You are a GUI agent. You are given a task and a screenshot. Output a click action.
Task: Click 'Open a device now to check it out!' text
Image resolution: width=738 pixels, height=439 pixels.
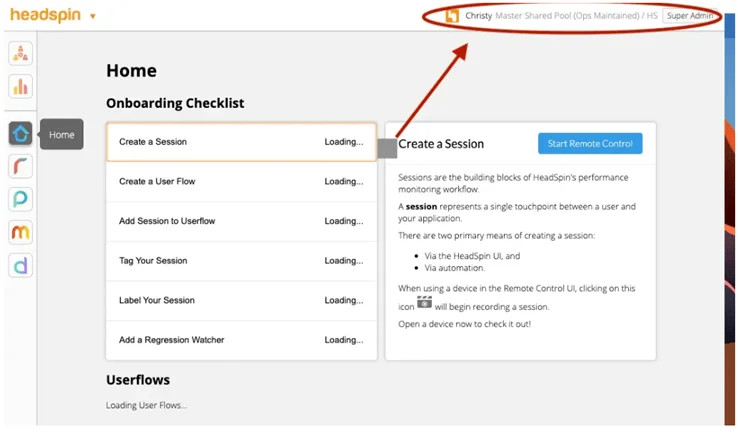click(465, 324)
